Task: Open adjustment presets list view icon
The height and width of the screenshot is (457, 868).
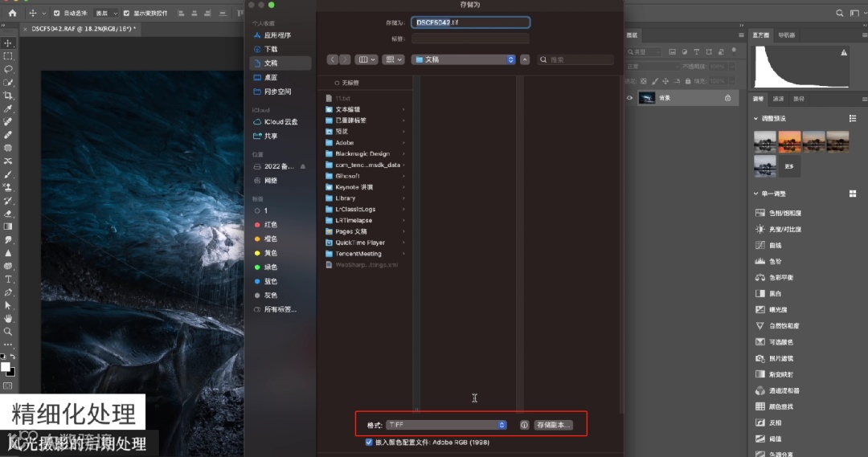Action: [x=853, y=118]
